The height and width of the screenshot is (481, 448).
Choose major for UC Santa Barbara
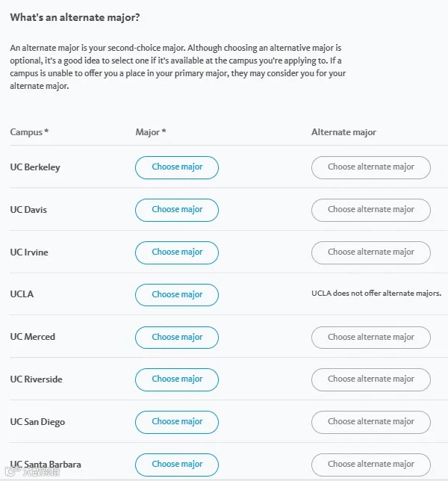(x=177, y=464)
